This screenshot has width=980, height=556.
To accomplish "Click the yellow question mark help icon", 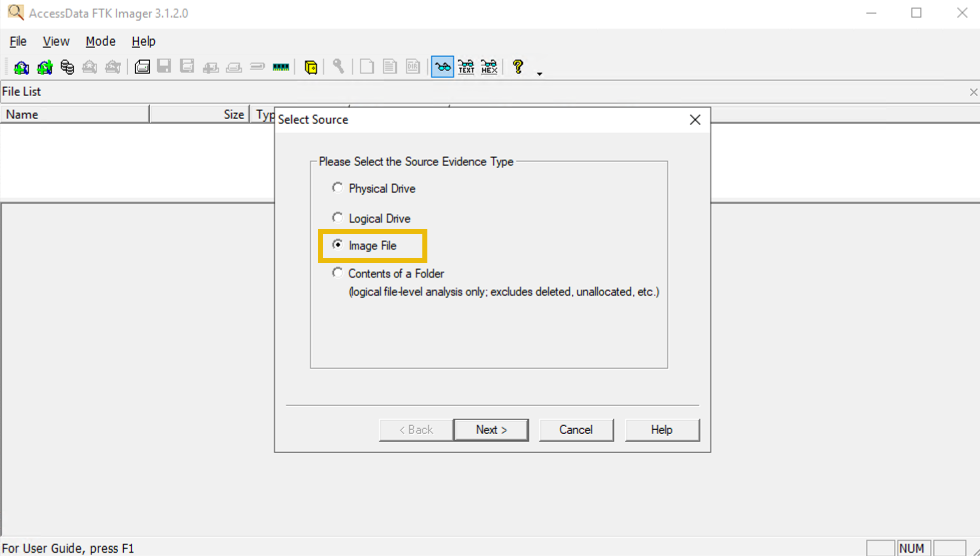I will click(518, 67).
